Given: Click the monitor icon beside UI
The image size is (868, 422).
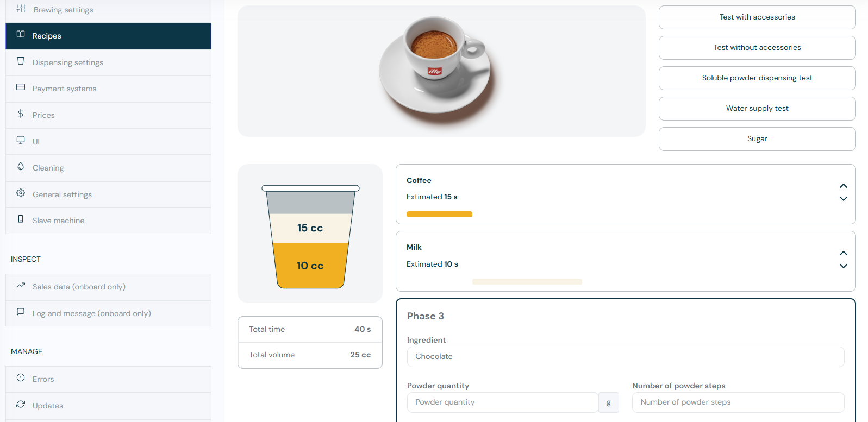Looking at the screenshot, I should tap(21, 141).
